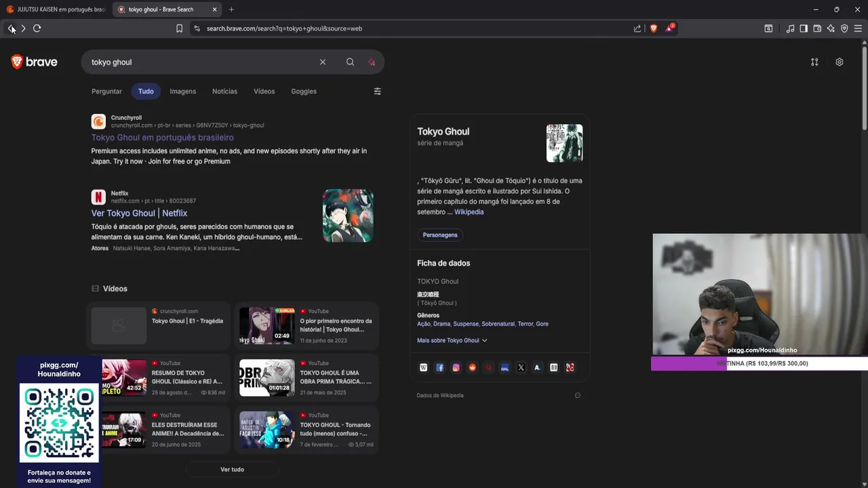This screenshot has height=488, width=868.
Task: Switch to Perguntar tab
Action: (x=106, y=91)
